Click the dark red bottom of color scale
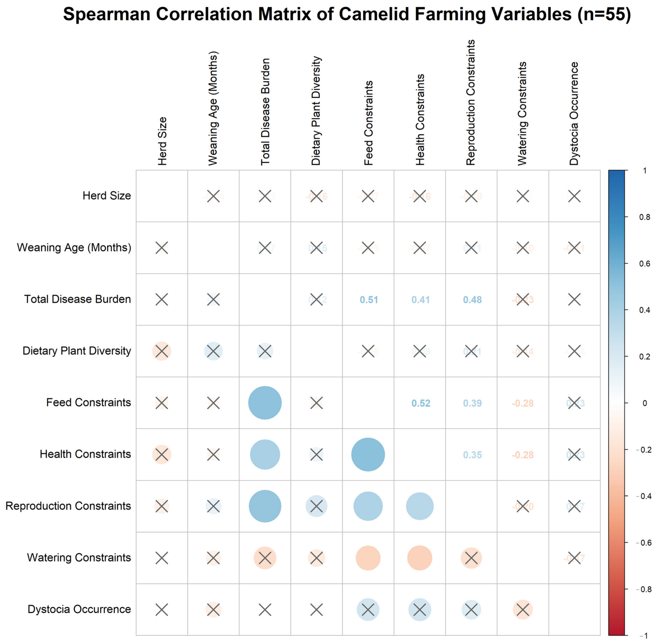 617,629
